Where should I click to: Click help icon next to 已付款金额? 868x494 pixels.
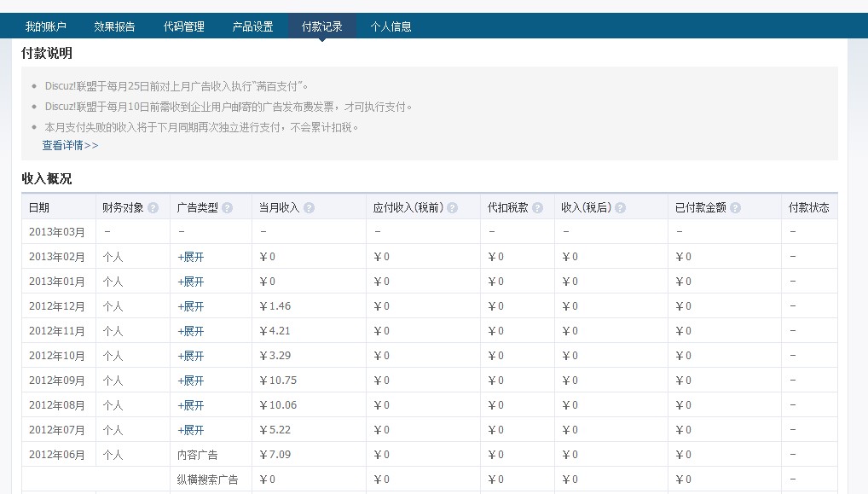735,207
